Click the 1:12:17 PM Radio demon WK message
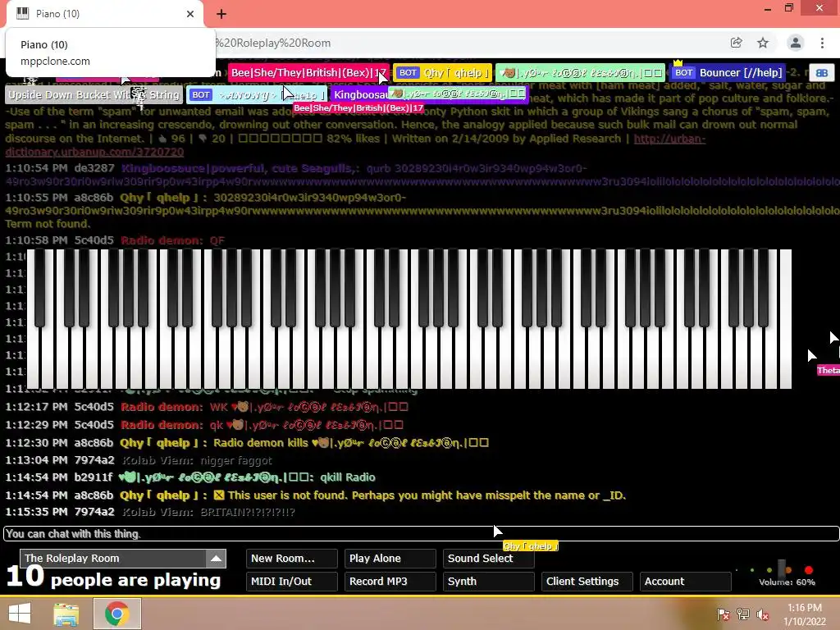840x630 pixels. (x=207, y=407)
